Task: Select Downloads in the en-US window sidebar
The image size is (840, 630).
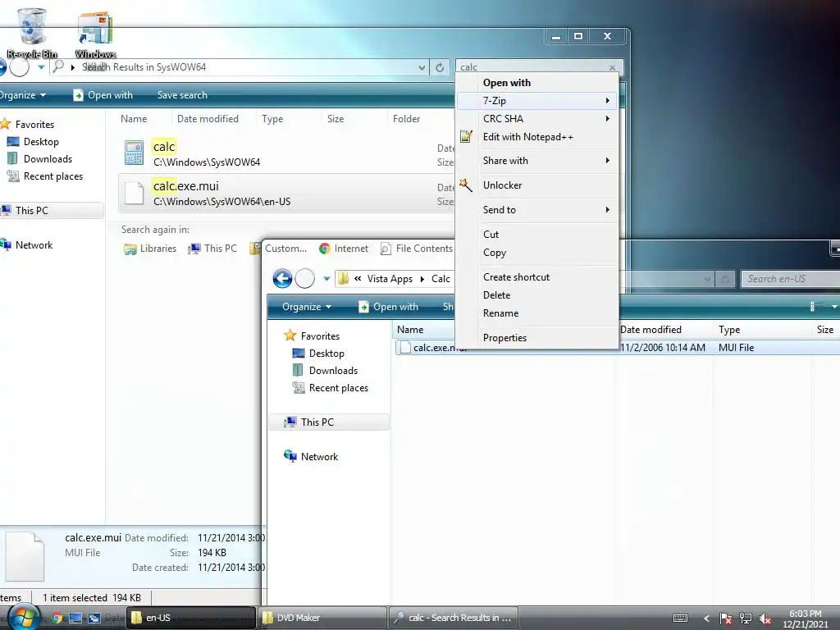Action: [x=325, y=371]
